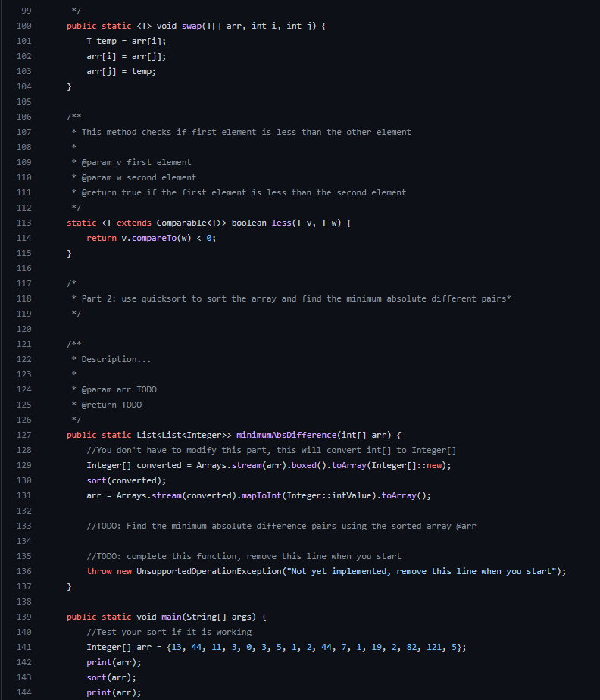Click '@return TODO' comment
This screenshot has height=700, width=600.
[x=111, y=405]
